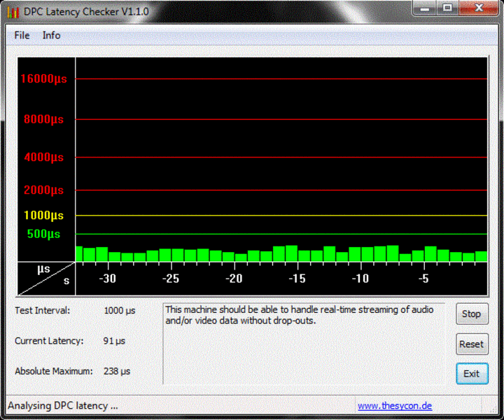Viewport: 504px width, 420px height.
Task: Click the -30 time axis label
Action: click(x=107, y=279)
